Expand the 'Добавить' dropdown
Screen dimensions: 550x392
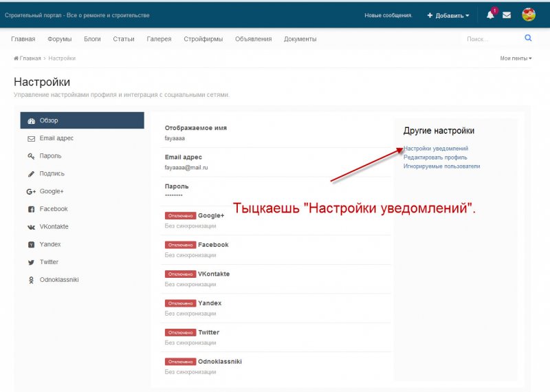tap(448, 15)
